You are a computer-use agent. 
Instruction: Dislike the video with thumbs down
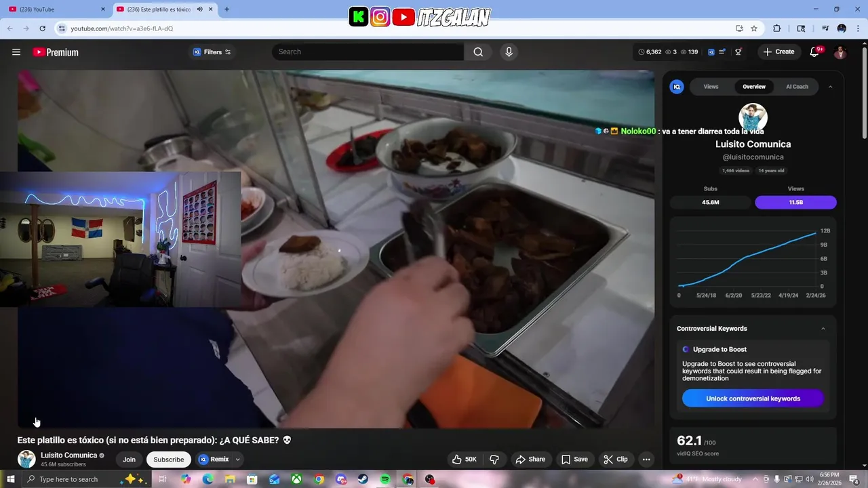494,460
